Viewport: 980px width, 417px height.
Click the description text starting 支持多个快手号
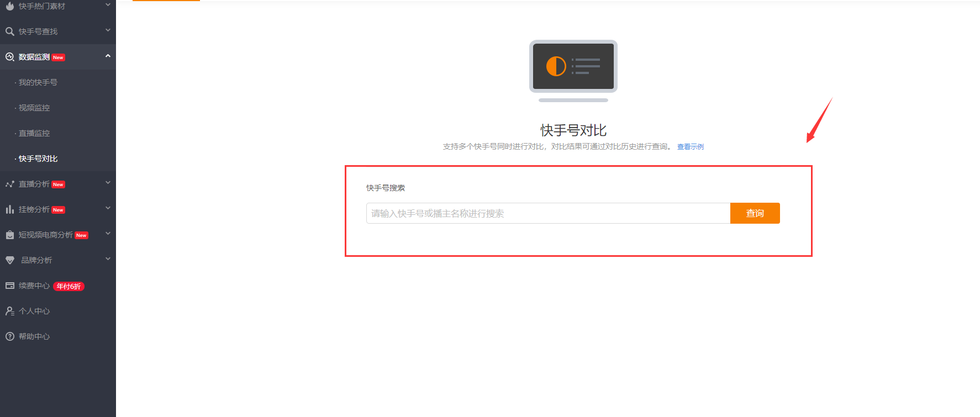(x=557, y=146)
